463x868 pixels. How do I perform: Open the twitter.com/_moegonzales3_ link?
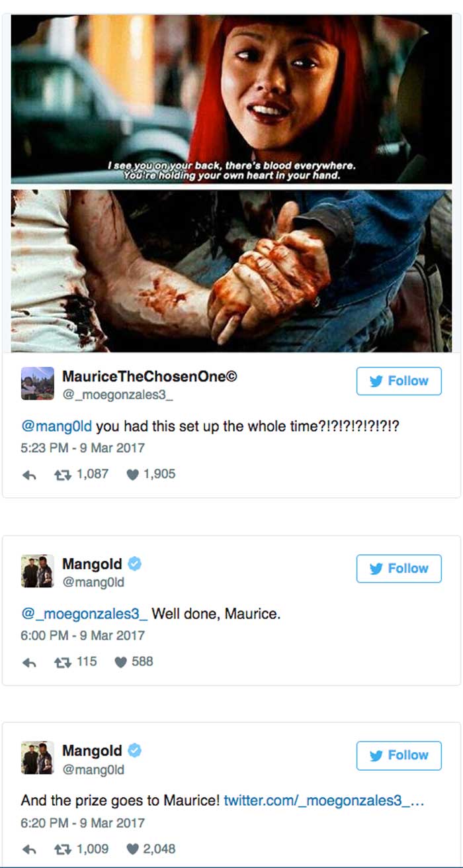coord(323,801)
